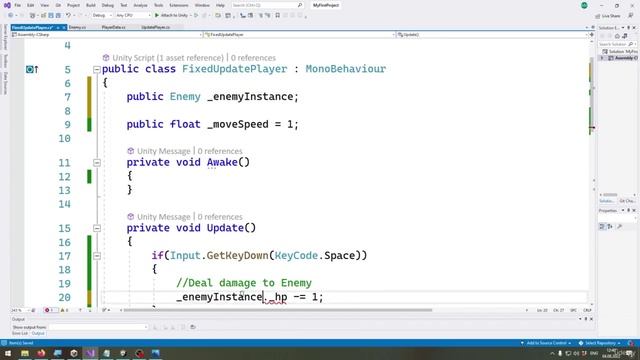The height and width of the screenshot is (360, 640).
Task: Click the _moveSpeed field declaration
Action: [212, 124]
